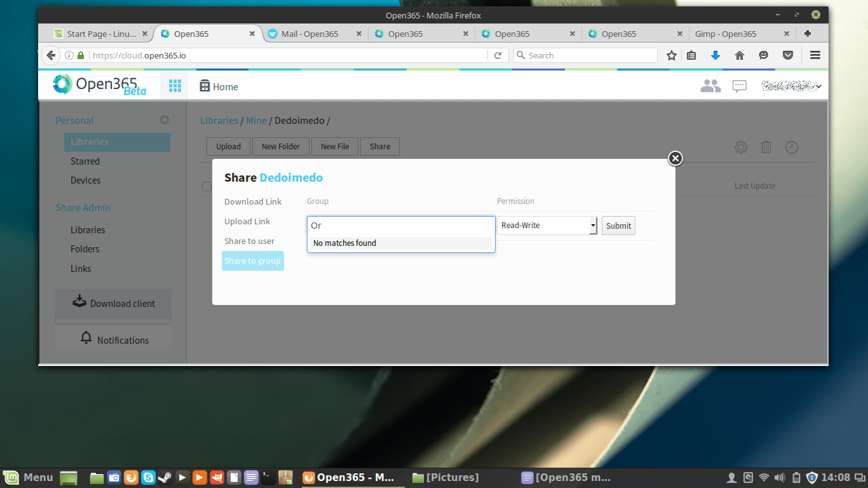Viewport: 868px width, 488px height.
Task: Open network Wi-Fi tray icon
Action: pyautogui.click(x=764, y=477)
